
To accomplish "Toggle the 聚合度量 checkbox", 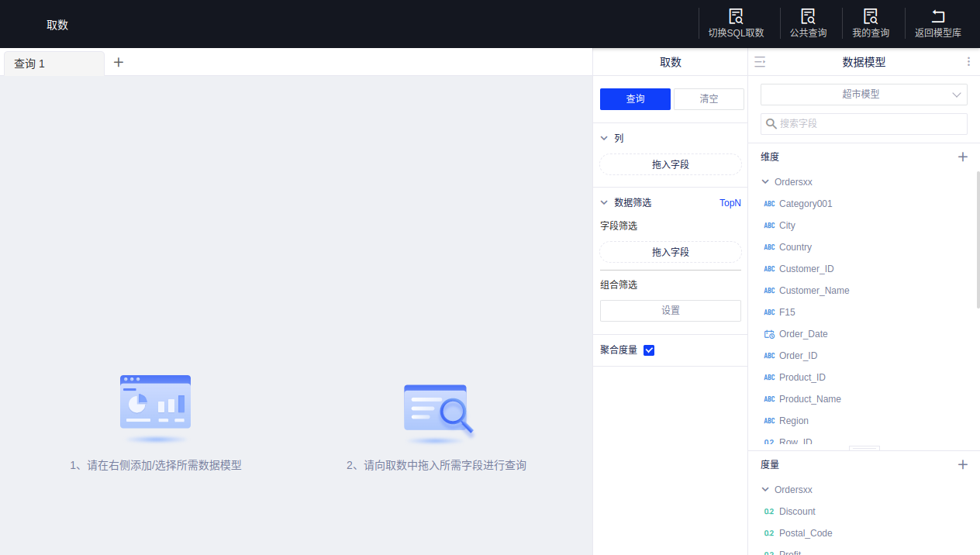I will [x=649, y=350].
